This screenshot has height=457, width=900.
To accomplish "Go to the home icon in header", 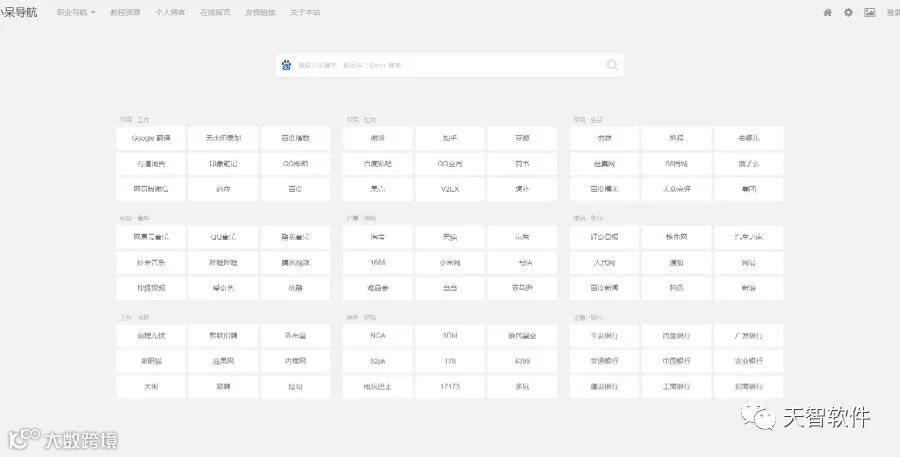I will 827,12.
